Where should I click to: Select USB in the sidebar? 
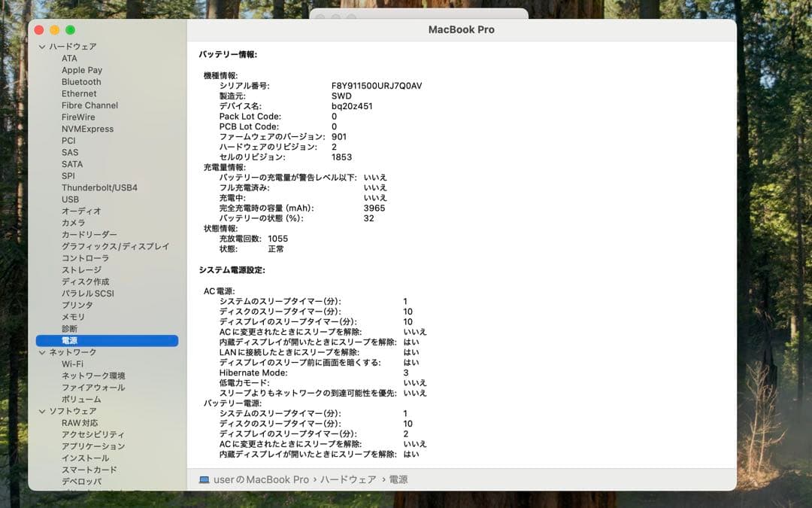(70, 199)
